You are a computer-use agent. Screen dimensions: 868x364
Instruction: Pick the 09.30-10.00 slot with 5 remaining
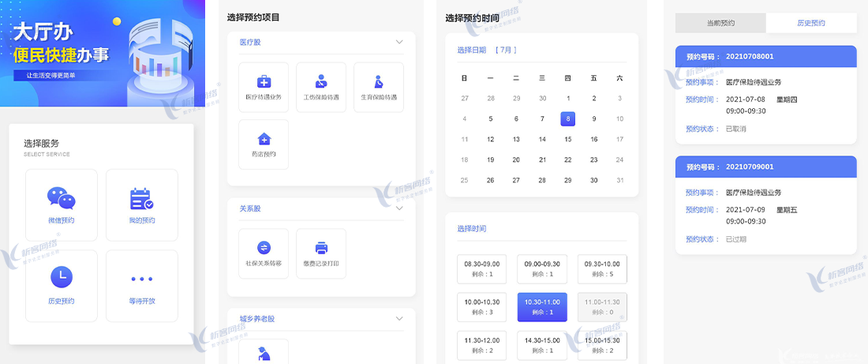click(x=602, y=268)
